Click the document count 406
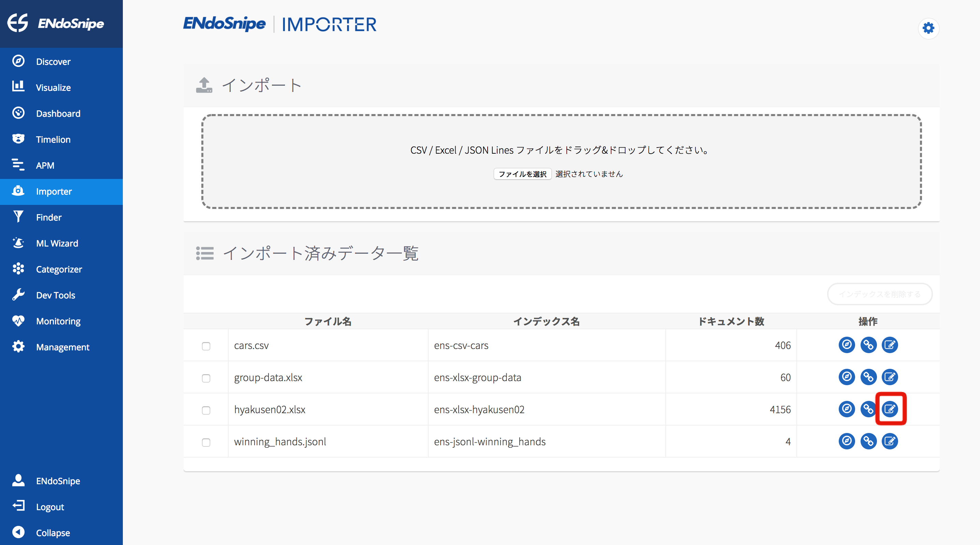This screenshot has width=980, height=545. [x=783, y=346]
